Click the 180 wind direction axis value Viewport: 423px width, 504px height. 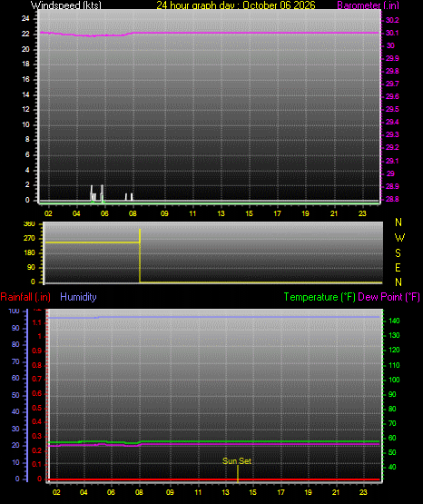click(29, 253)
